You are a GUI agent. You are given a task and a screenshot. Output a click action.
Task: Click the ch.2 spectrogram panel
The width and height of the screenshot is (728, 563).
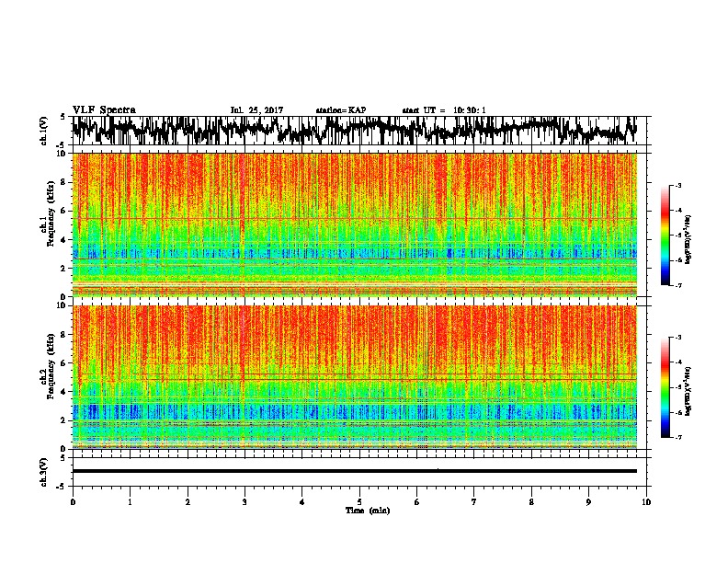[x=355, y=377]
